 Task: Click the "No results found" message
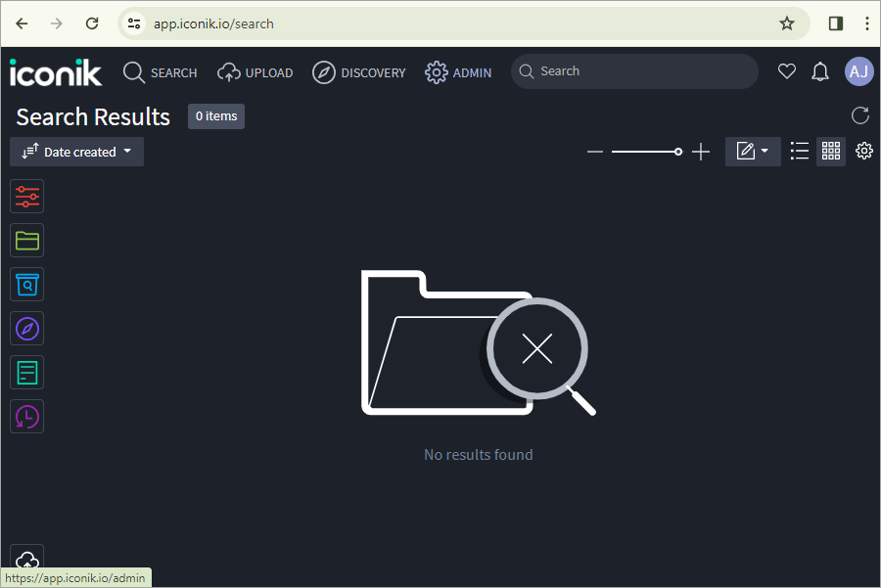(x=478, y=454)
